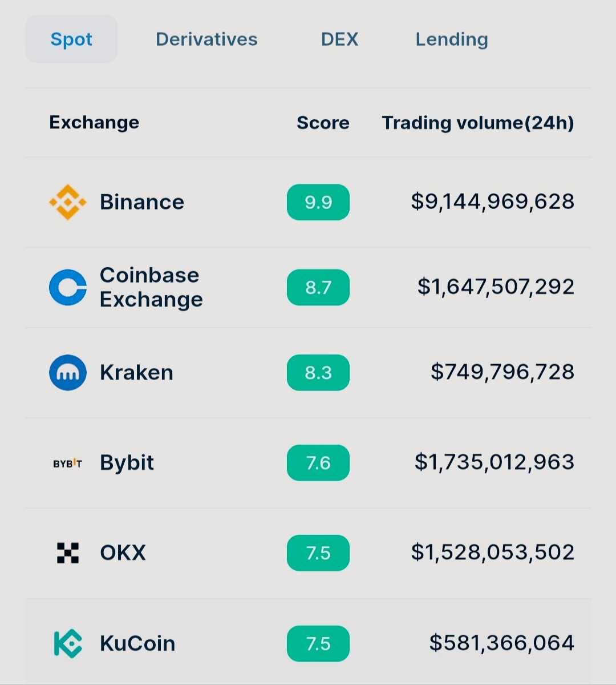Open the Coinbase Exchange name link
The image size is (616, 685).
[x=151, y=287]
